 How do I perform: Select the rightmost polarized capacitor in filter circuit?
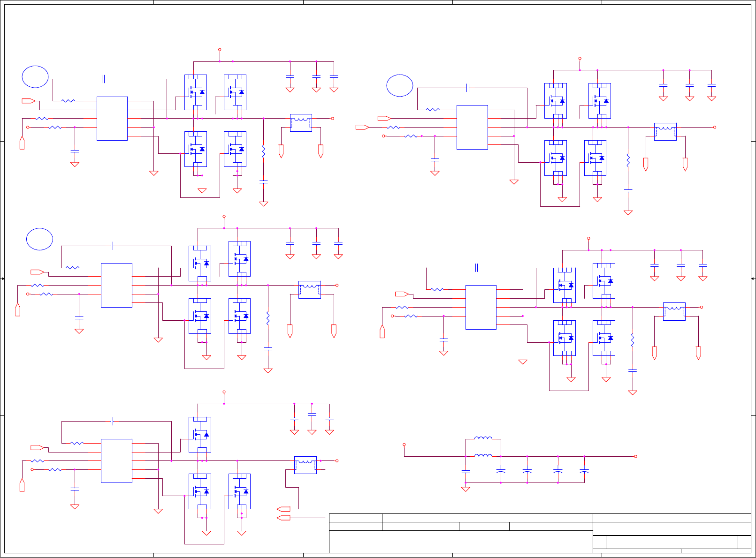584,471
